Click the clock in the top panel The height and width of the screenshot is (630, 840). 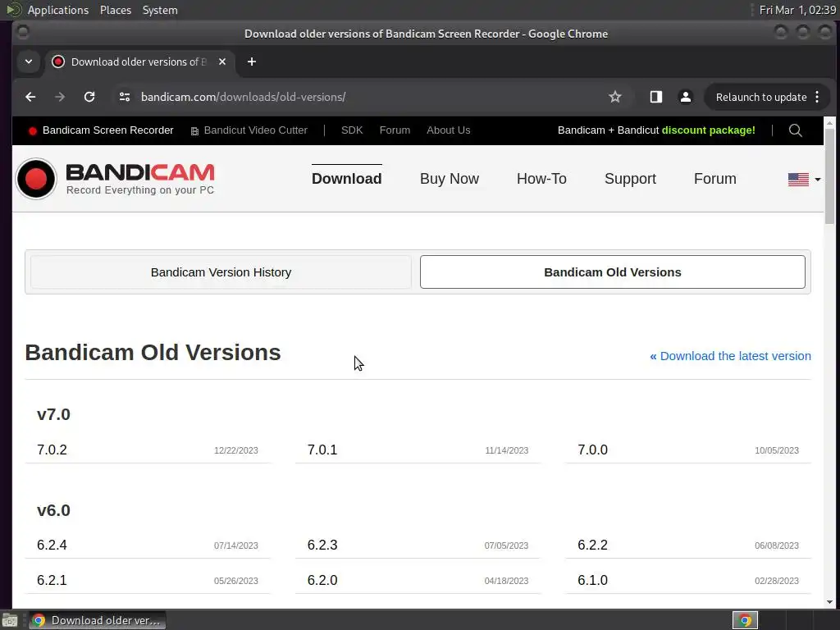point(797,10)
